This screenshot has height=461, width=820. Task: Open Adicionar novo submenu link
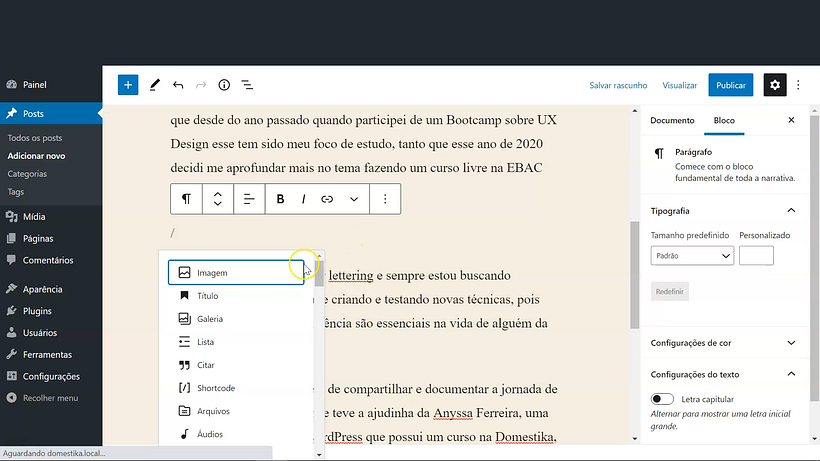36,156
